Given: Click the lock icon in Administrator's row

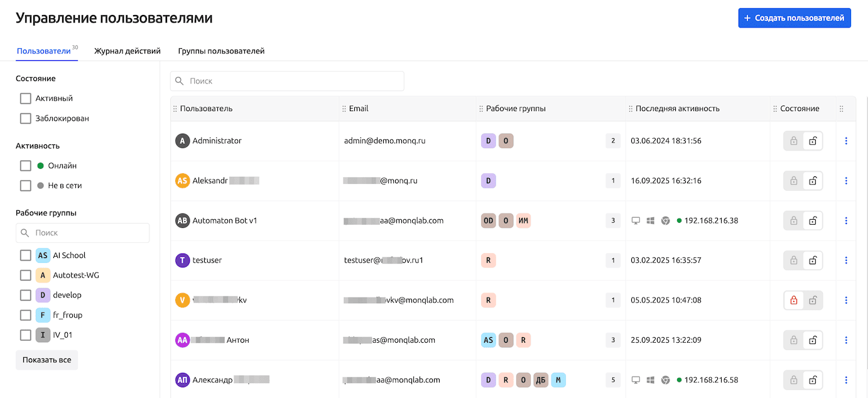Looking at the screenshot, I should click(793, 141).
